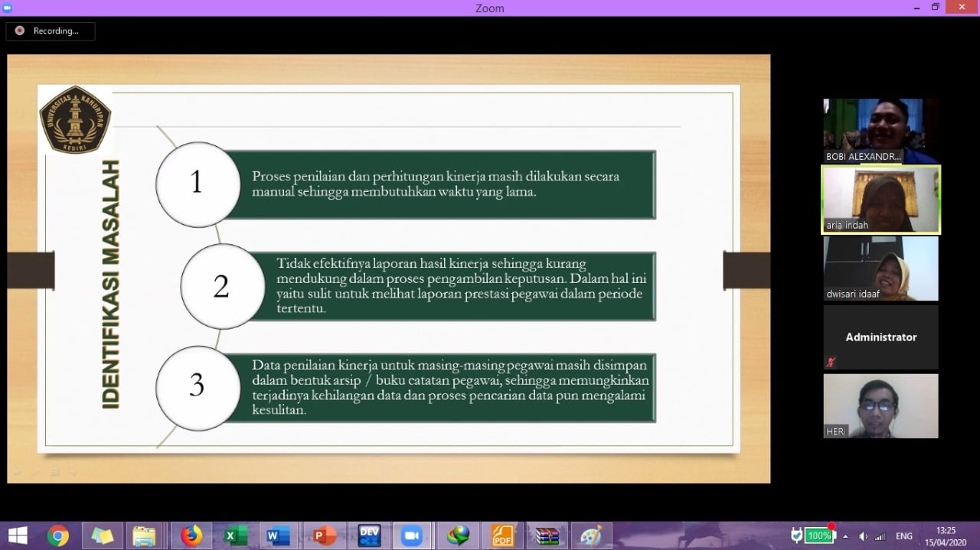Mute system sound via the speaker icon
The image size is (980, 550).
pyautogui.click(x=864, y=536)
